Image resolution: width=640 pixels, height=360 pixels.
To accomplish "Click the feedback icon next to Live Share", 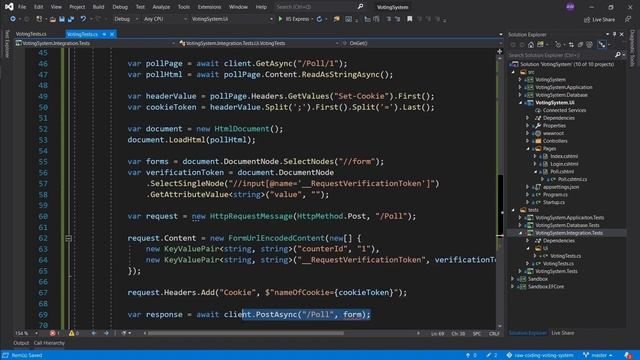I will [628, 19].
